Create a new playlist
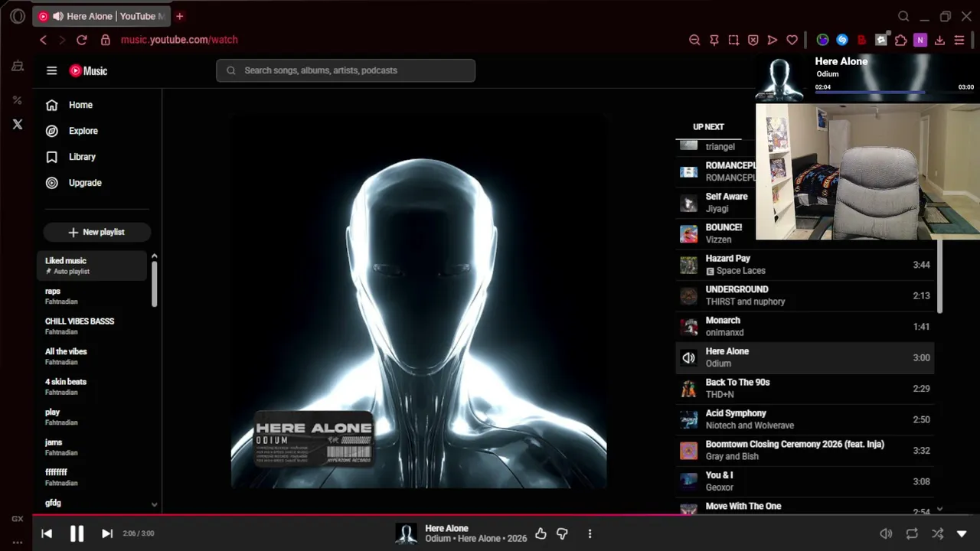 96,232
